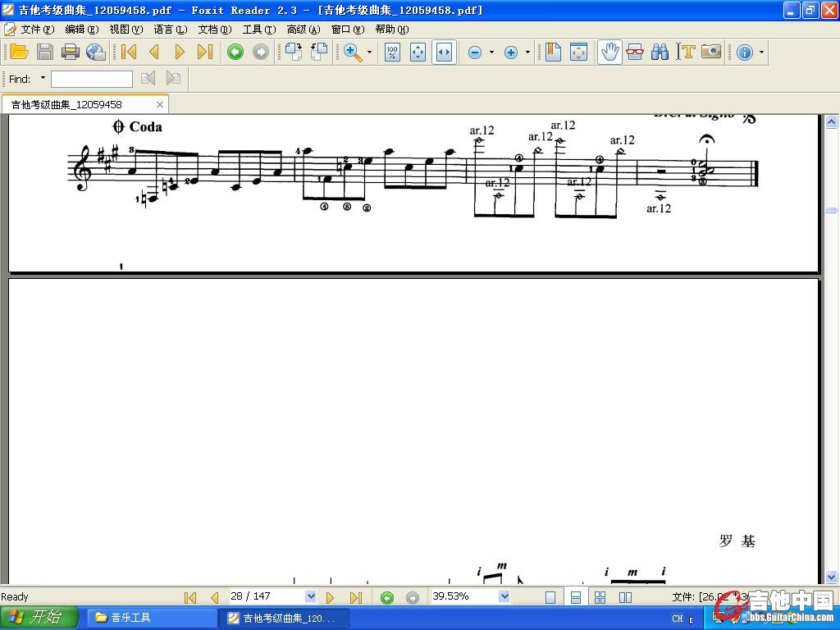Click green Previous View arrow in top toolbar
Image resolution: width=840 pixels, height=630 pixels.
pyautogui.click(x=235, y=52)
